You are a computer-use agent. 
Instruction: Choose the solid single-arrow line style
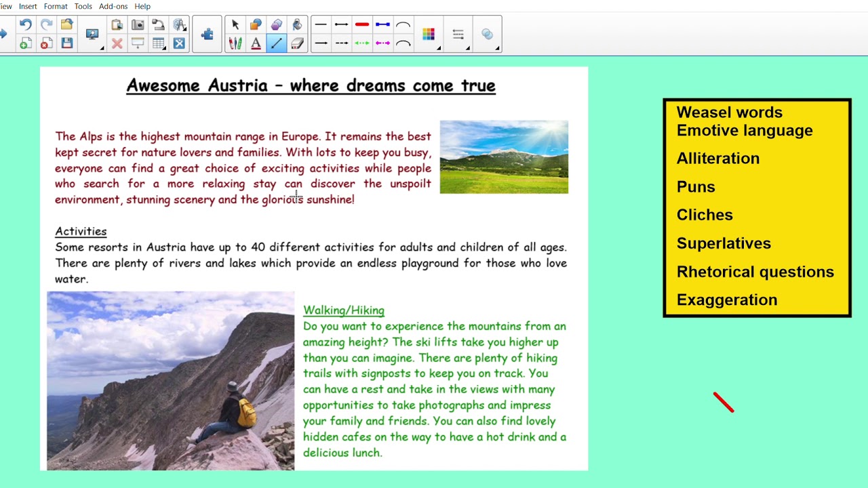[x=321, y=43]
